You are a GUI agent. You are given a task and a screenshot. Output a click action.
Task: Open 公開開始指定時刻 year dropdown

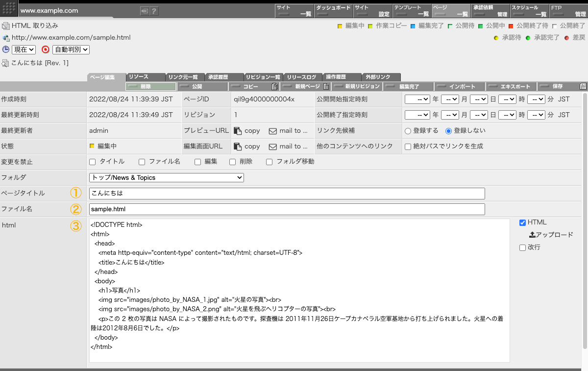coord(417,99)
